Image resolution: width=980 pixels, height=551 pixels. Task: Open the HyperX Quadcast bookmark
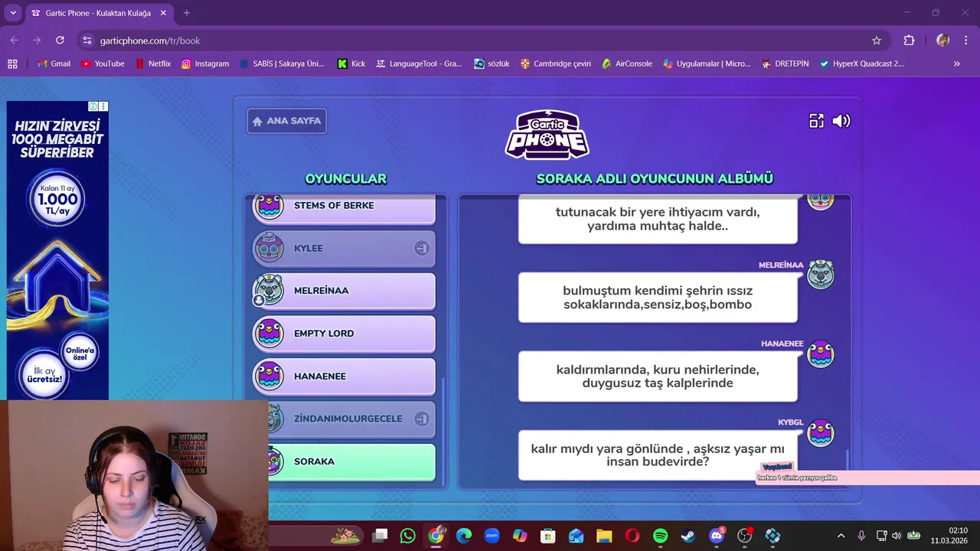861,64
